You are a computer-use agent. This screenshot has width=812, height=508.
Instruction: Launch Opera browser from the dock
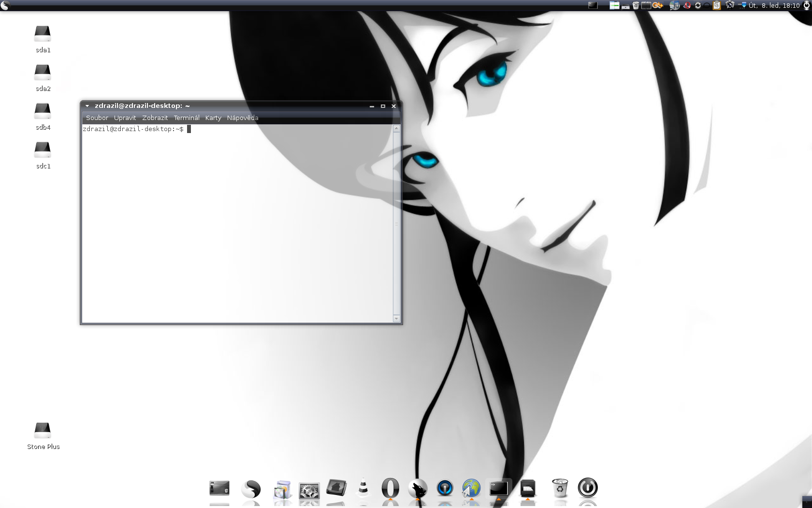coord(390,488)
